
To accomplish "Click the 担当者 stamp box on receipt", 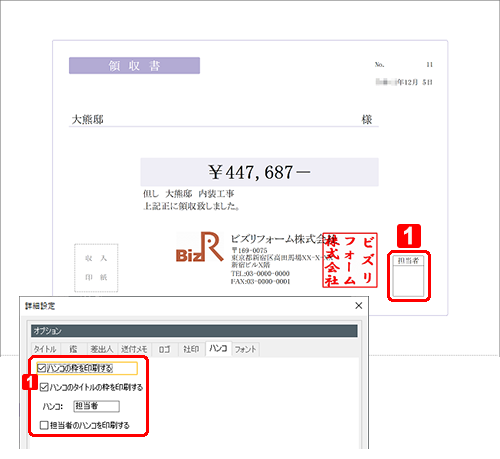I will point(409,276).
